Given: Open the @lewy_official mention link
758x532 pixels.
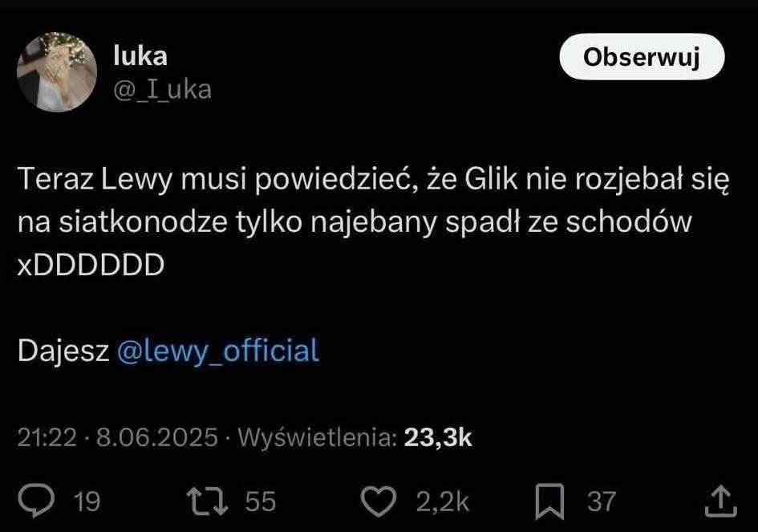Looking at the screenshot, I should coord(218,351).
